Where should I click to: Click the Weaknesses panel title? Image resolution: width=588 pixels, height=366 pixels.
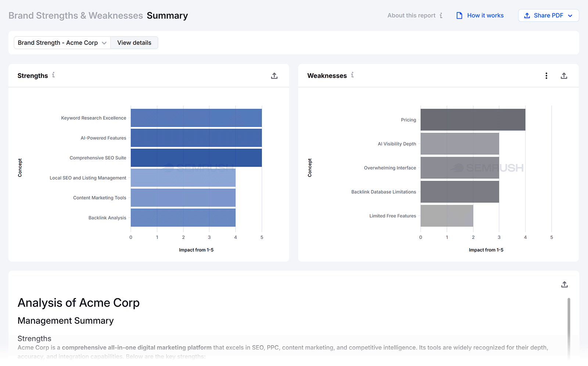[327, 76]
